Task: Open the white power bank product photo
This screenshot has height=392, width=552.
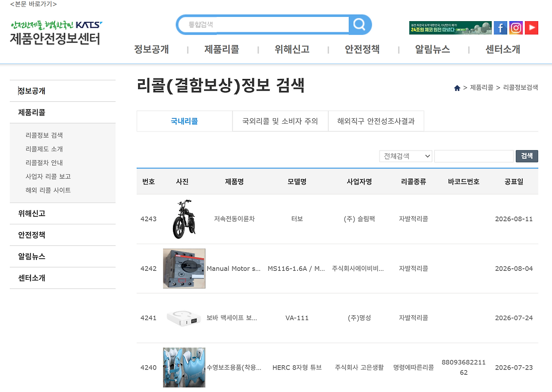Action: [x=184, y=318]
